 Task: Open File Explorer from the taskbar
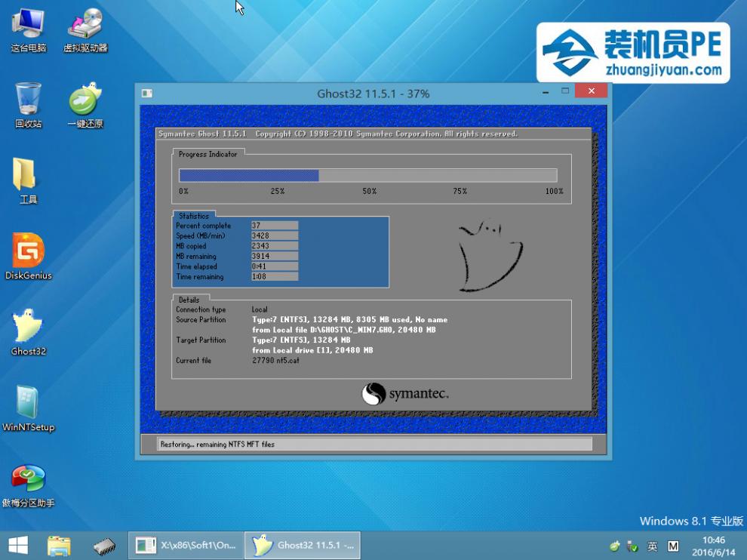58,545
